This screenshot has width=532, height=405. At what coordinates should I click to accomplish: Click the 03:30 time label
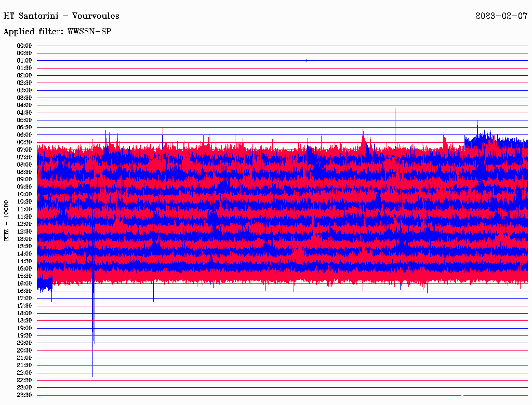24,98
